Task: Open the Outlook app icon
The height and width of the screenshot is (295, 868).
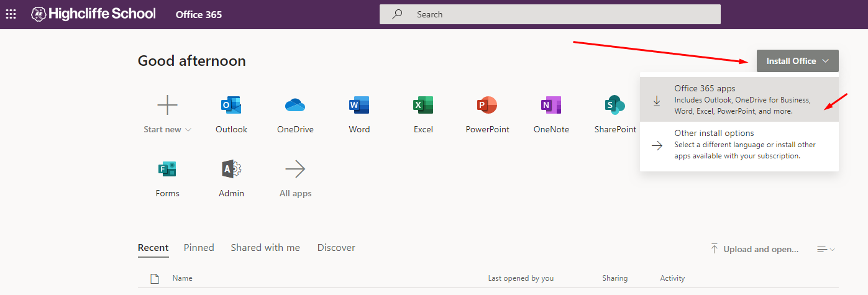Action: pyautogui.click(x=231, y=105)
